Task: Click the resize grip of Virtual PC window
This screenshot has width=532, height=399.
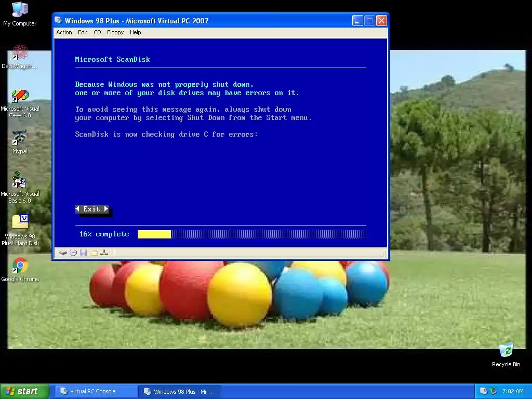Action: click(384, 254)
